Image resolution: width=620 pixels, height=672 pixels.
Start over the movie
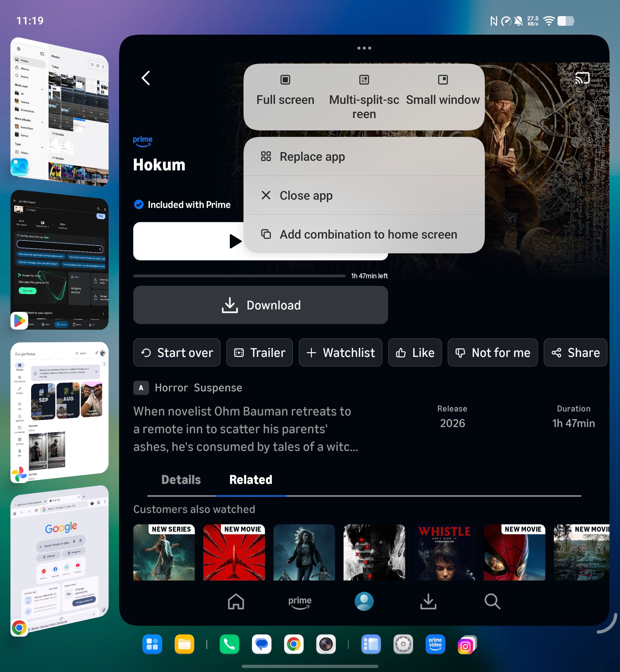click(x=177, y=352)
